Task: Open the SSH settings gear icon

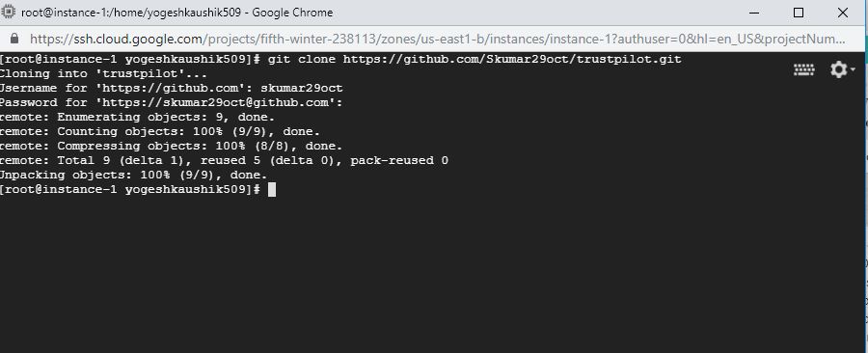Action: click(838, 69)
